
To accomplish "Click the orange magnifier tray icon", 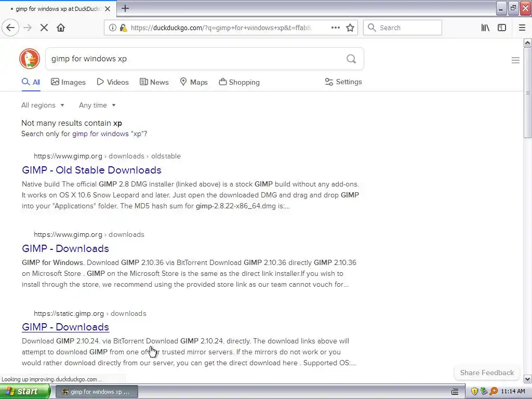I will pos(494,392).
